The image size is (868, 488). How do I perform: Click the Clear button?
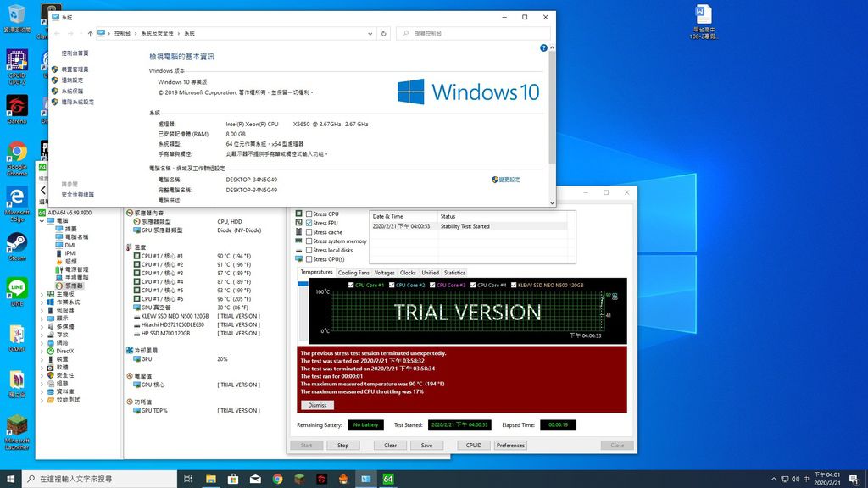click(390, 446)
